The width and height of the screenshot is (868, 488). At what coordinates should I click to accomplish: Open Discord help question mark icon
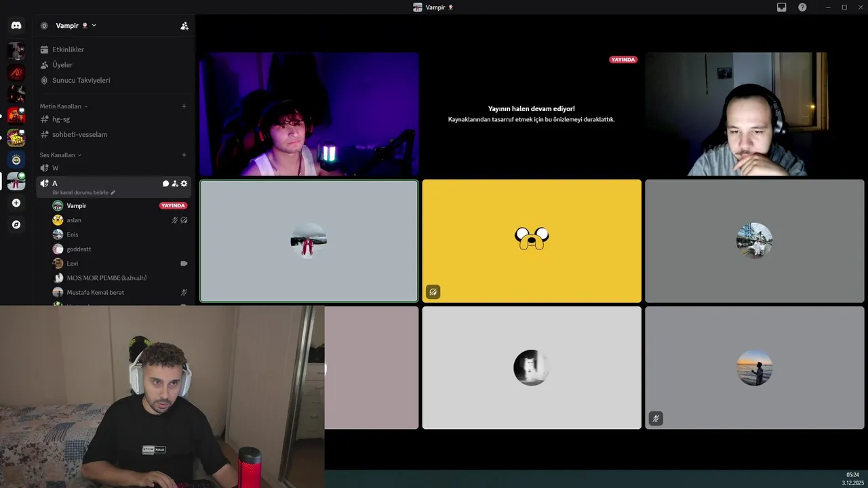coord(802,7)
